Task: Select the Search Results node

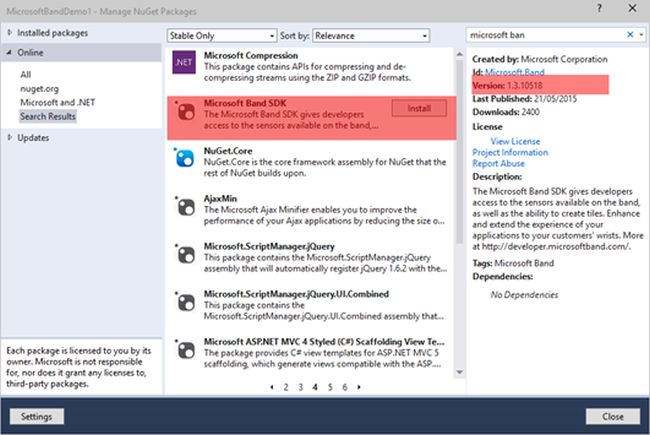Action: [x=48, y=117]
